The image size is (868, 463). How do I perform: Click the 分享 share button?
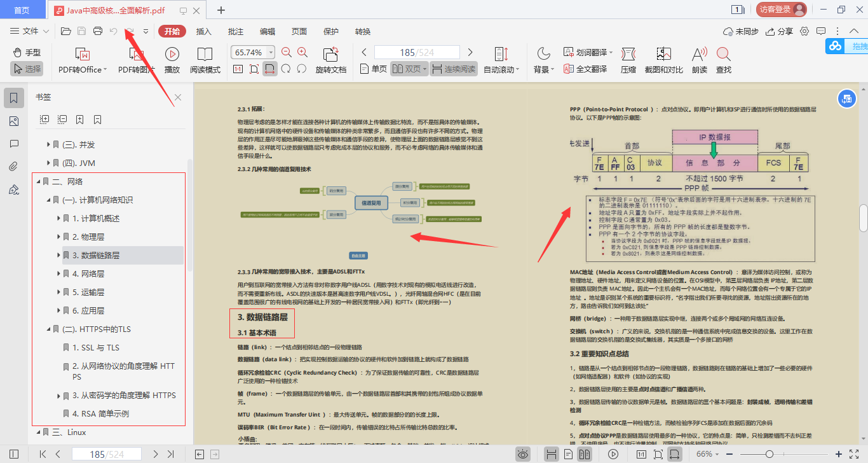pyautogui.click(x=779, y=31)
